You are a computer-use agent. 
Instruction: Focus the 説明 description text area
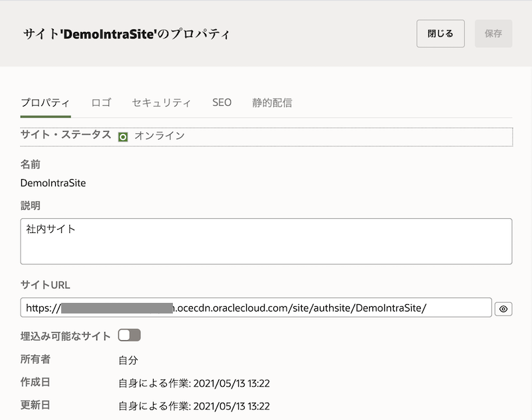[x=266, y=241]
